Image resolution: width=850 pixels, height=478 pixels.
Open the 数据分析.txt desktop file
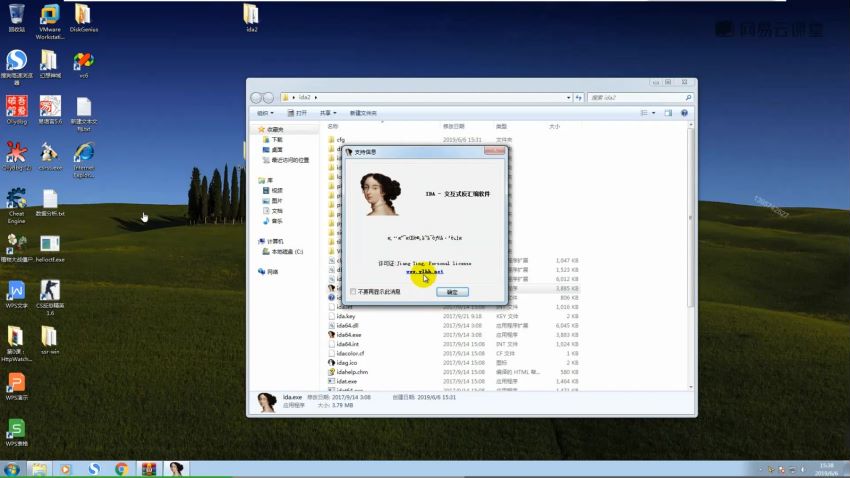(50, 203)
